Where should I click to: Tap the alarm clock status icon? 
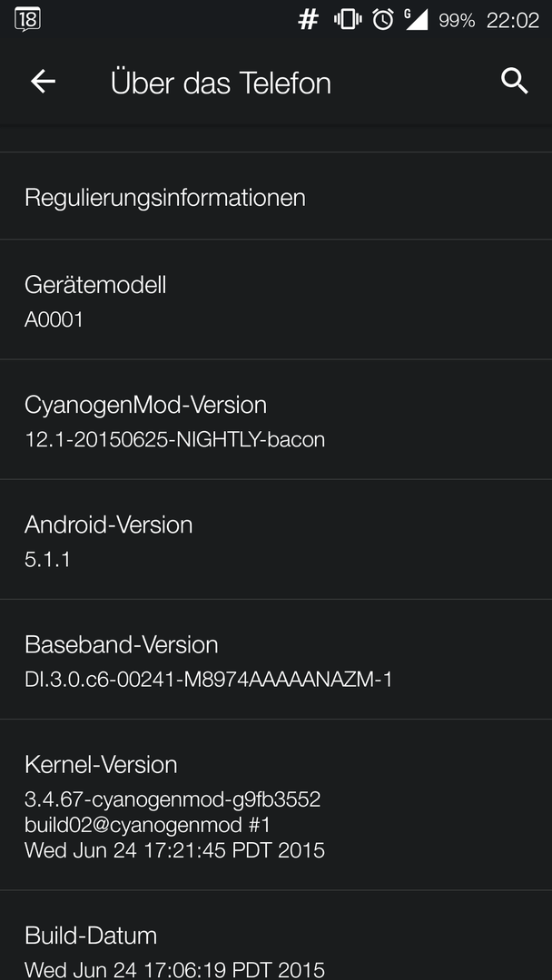click(x=382, y=20)
